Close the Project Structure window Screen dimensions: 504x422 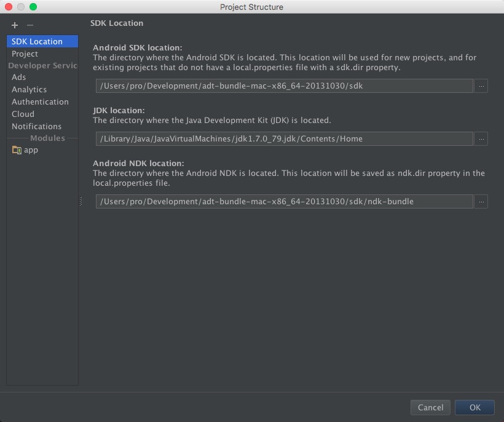pyautogui.click(x=9, y=7)
